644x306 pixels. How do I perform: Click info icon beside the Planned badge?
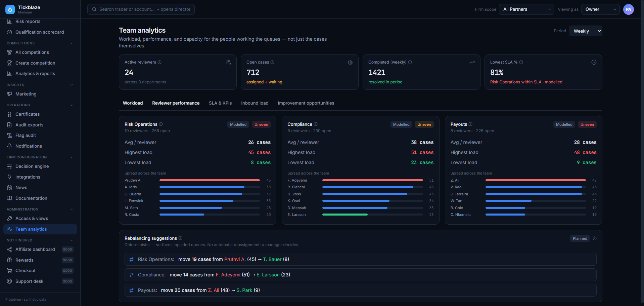pyautogui.click(x=595, y=238)
